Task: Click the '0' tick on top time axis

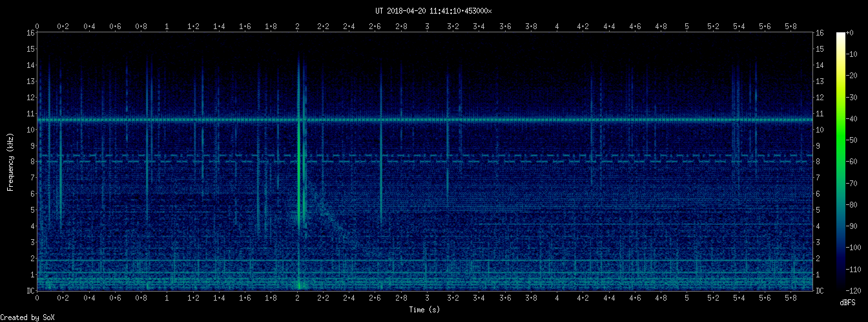Action: [37, 26]
